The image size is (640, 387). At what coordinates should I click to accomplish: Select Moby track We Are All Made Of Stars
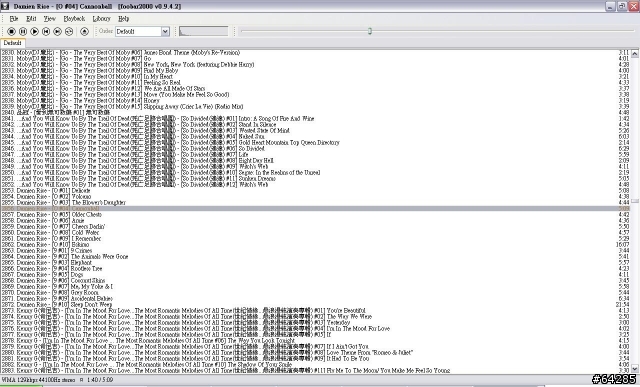315,89
